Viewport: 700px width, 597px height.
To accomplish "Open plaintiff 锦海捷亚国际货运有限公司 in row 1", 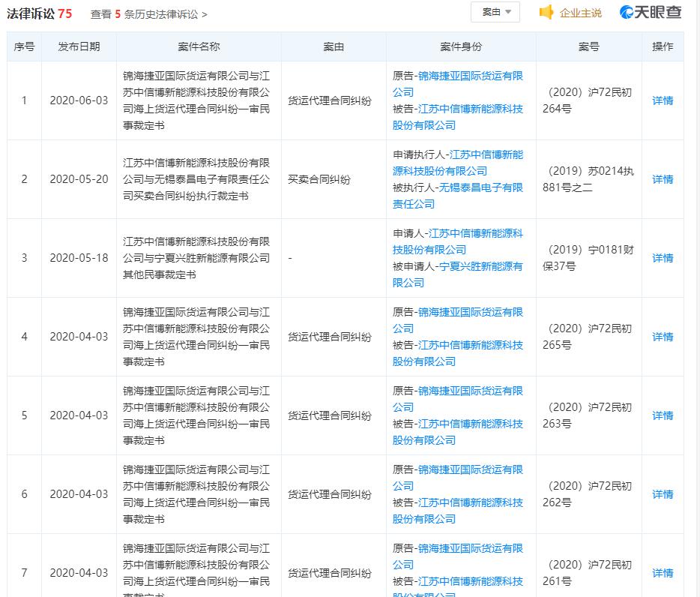I will coord(458,84).
